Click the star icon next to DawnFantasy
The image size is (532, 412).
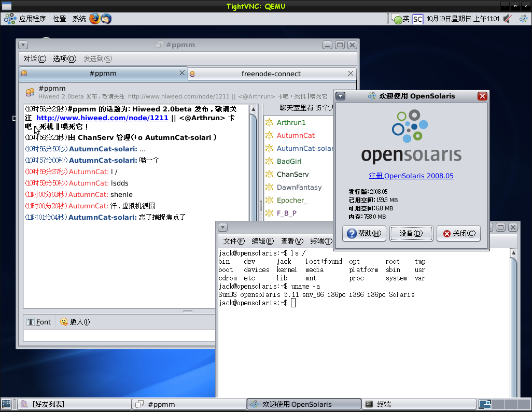(270, 187)
